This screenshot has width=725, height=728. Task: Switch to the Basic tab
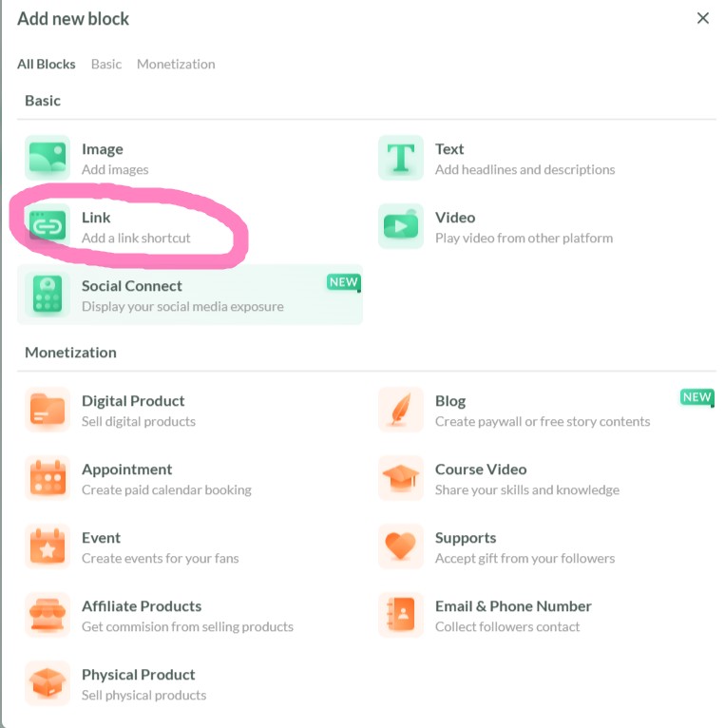106,64
